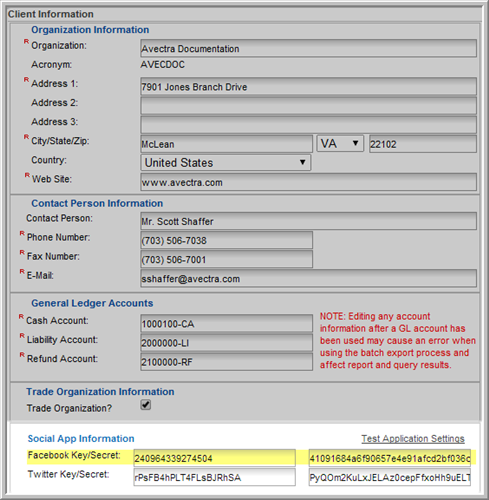
Task: Select the empty Address 2 field
Action: [308, 106]
